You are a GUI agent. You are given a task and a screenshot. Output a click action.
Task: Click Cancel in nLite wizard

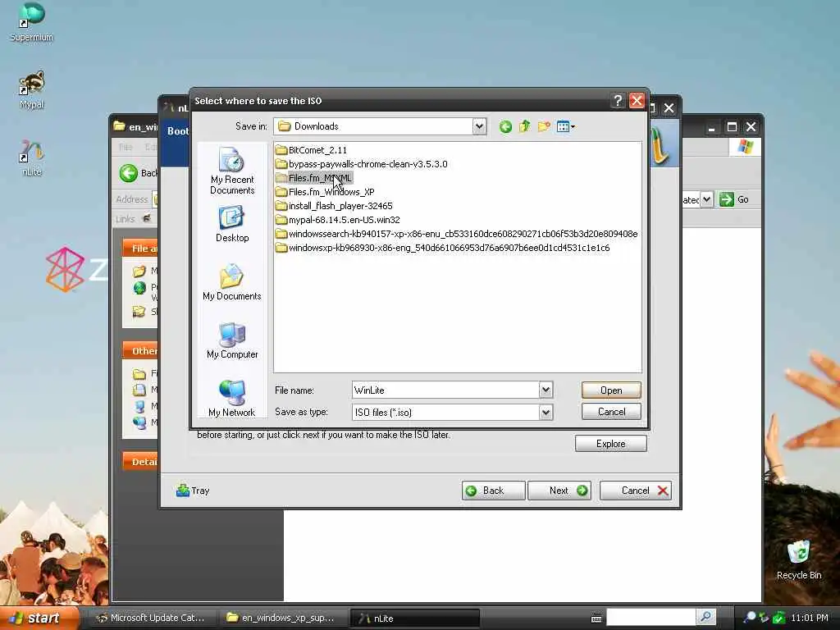point(636,491)
